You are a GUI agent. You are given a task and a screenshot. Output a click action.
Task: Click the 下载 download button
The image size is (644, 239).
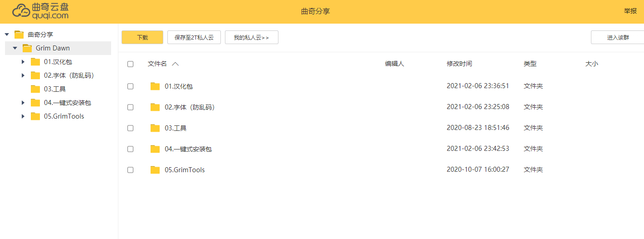(142, 37)
